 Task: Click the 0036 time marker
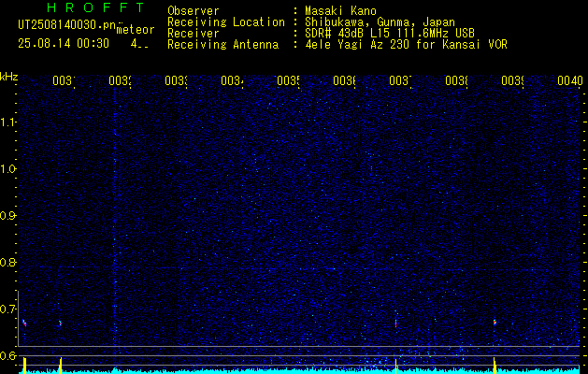coord(344,80)
